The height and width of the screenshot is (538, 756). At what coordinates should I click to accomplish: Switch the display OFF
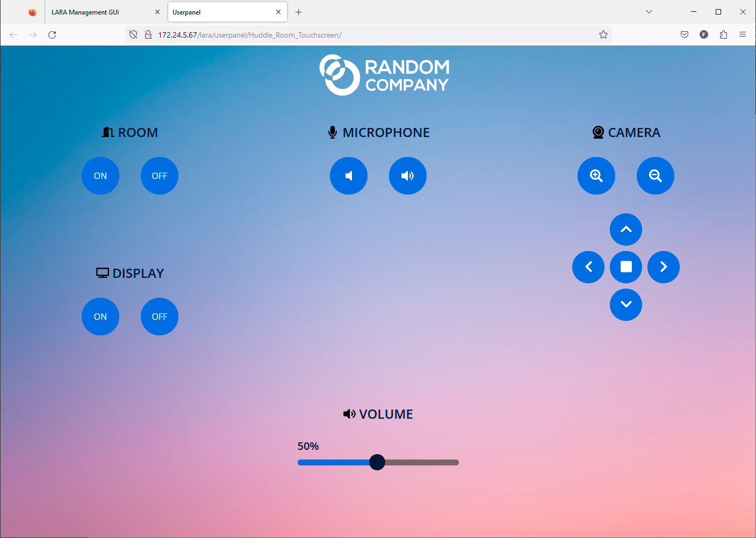[x=160, y=317]
